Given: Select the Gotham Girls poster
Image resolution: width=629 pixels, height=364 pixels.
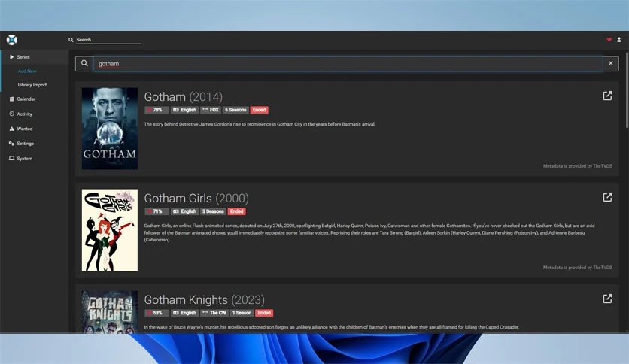Looking at the screenshot, I should (x=110, y=230).
